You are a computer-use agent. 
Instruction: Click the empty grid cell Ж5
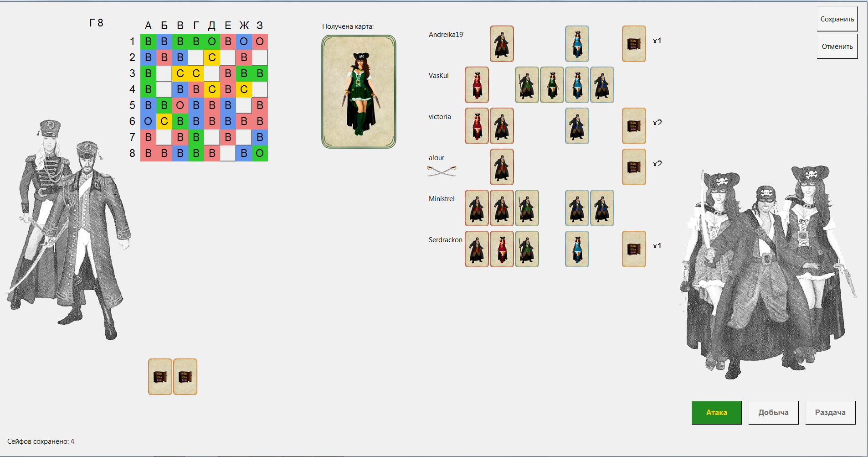[x=244, y=105]
